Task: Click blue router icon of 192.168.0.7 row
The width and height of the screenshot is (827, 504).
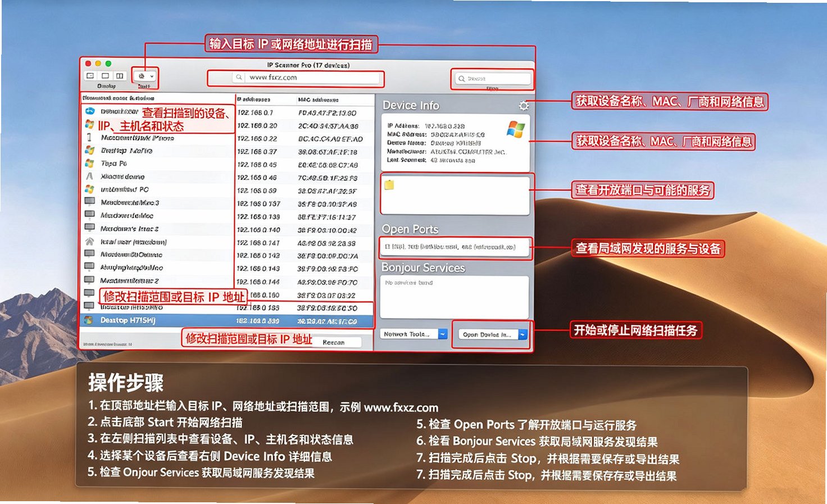Action: [90, 111]
